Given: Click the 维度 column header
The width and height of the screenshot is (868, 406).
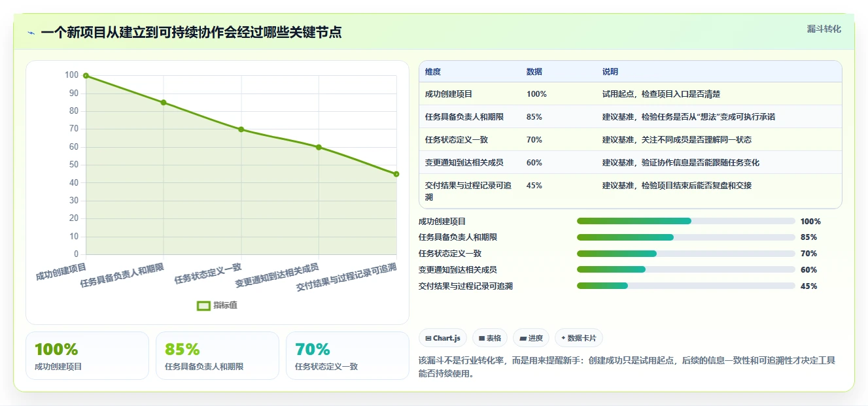Looking at the screenshot, I should (x=433, y=72).
